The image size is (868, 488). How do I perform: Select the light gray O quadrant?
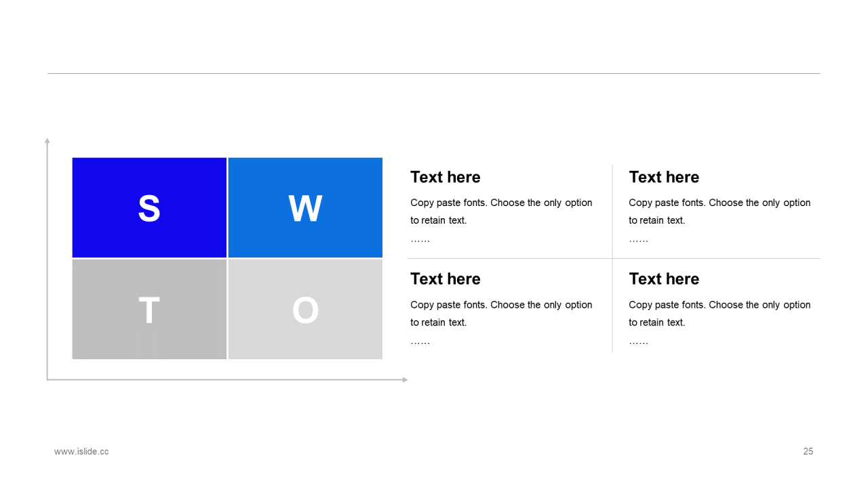click(x=305, y=309)
